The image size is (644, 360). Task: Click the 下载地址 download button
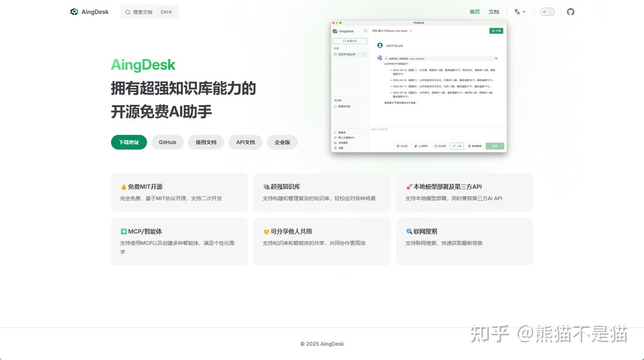129,142
